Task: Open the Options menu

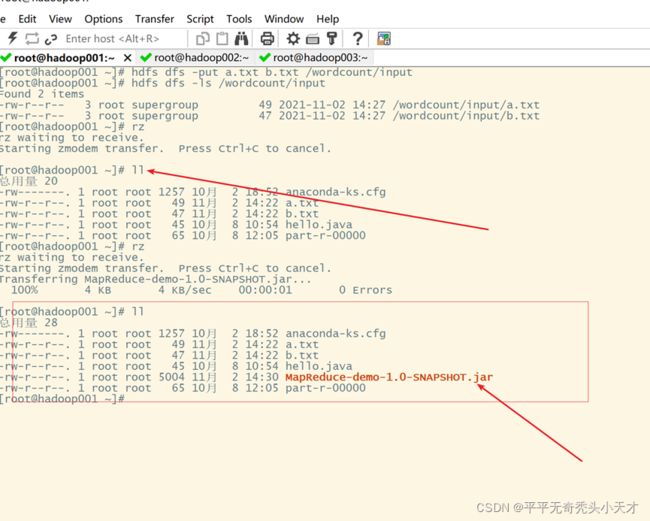Action: point(104,19)
